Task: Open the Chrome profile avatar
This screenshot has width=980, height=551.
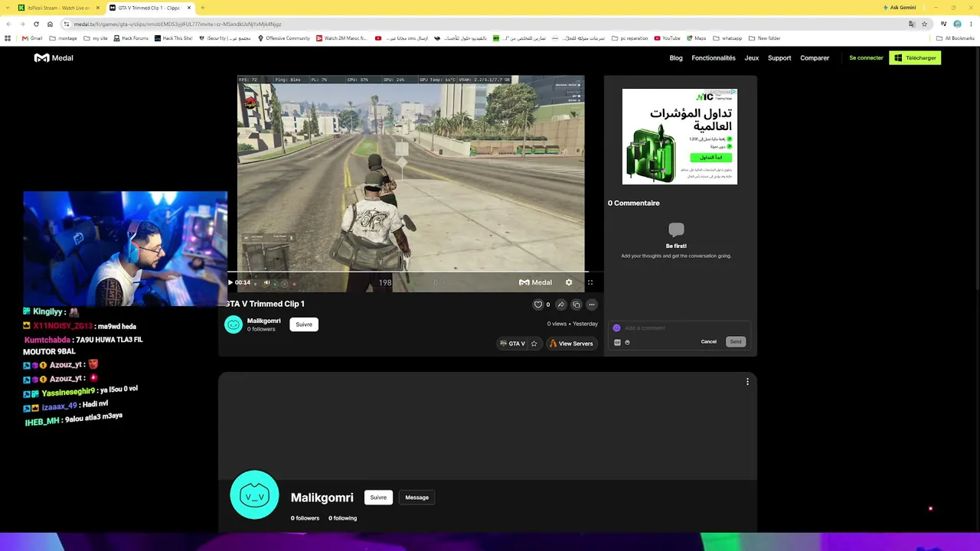Action: (x=957, y=24)
